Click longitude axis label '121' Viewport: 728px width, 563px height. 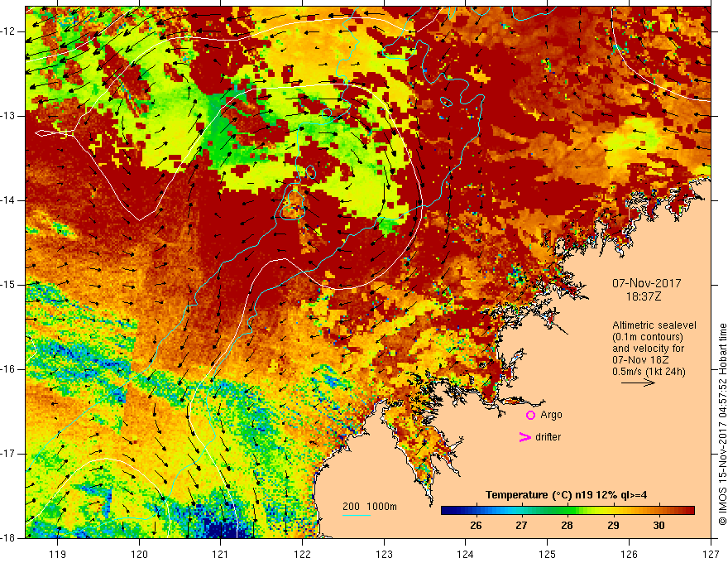coord(221,554)
